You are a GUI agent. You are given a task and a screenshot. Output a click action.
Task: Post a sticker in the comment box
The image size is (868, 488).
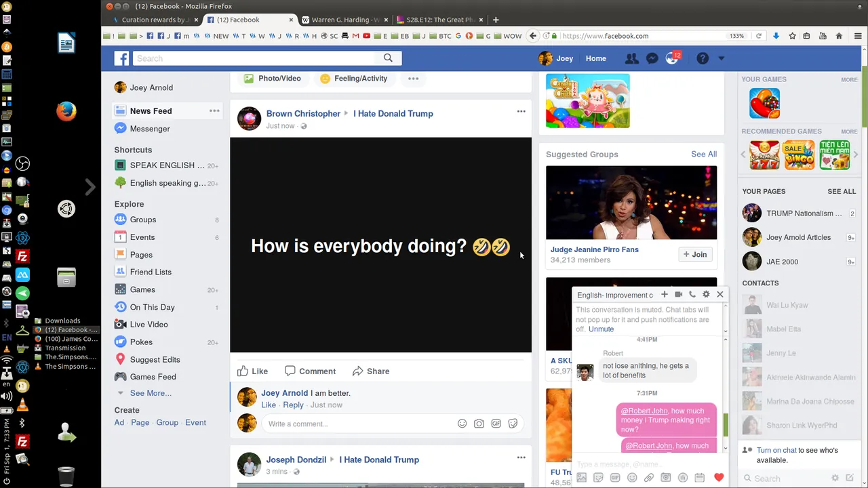513,424
